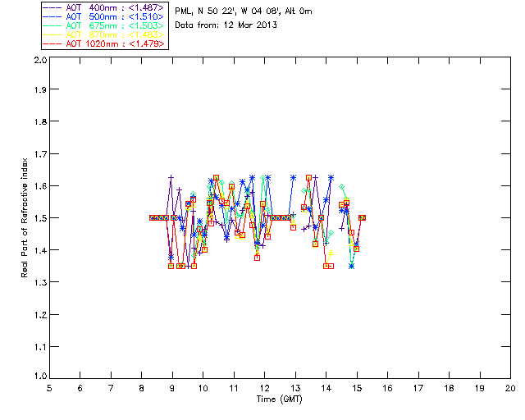Click the y-axis label 1.8
This screenshot has width=525, height=420.
click(40, 121)
